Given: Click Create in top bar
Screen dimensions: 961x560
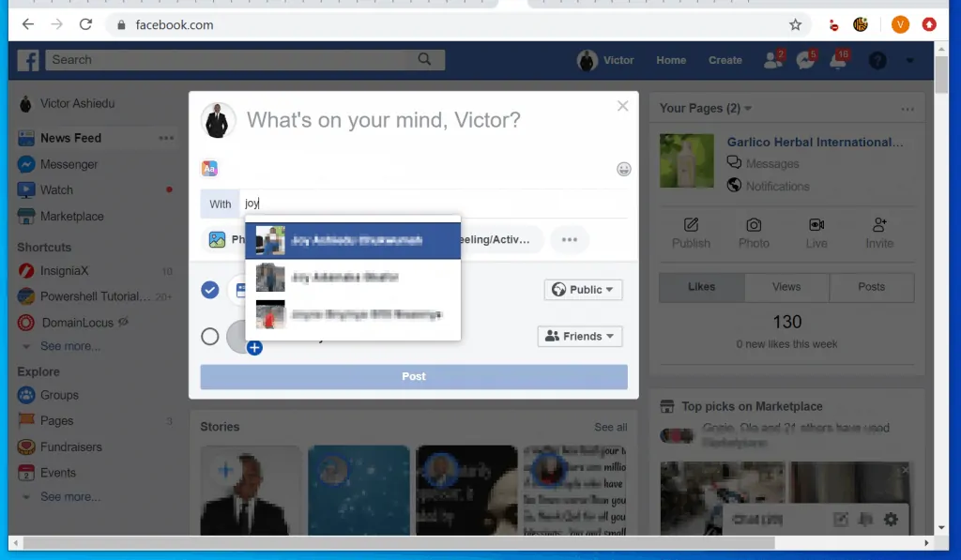Looking at the screenshot, I should [725, 60].
